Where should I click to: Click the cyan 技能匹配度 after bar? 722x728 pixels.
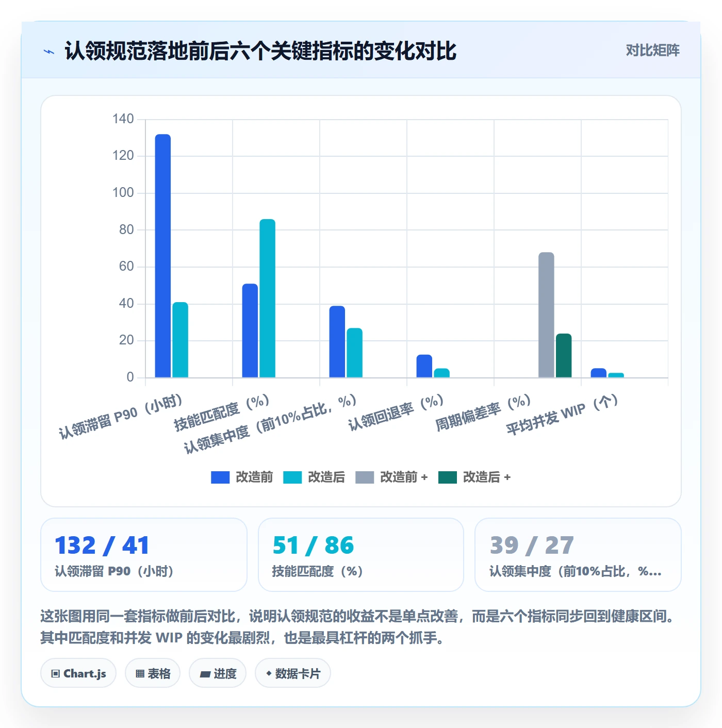(x=267, y=298)
